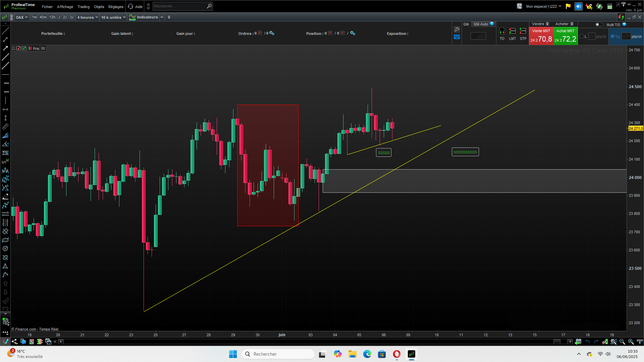Click the blue keyboard icon
This screenshot has width=644, height=362.
457,37
